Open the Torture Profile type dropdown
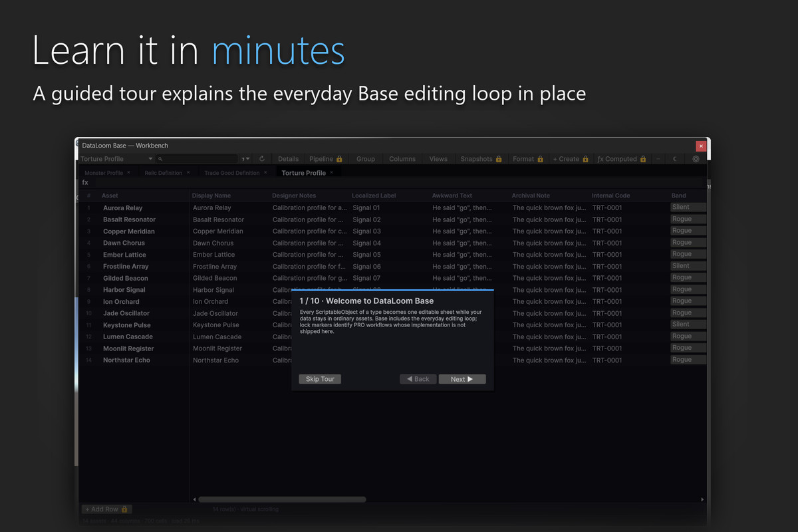The image size is (798, 532). pos(116,159)
